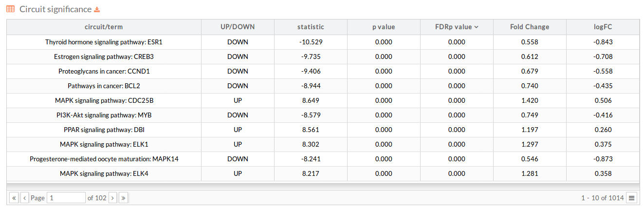Sort by Fold Change column header
Image resolution: width=644 pixels, height=210 pixels.
coord(530,27)
